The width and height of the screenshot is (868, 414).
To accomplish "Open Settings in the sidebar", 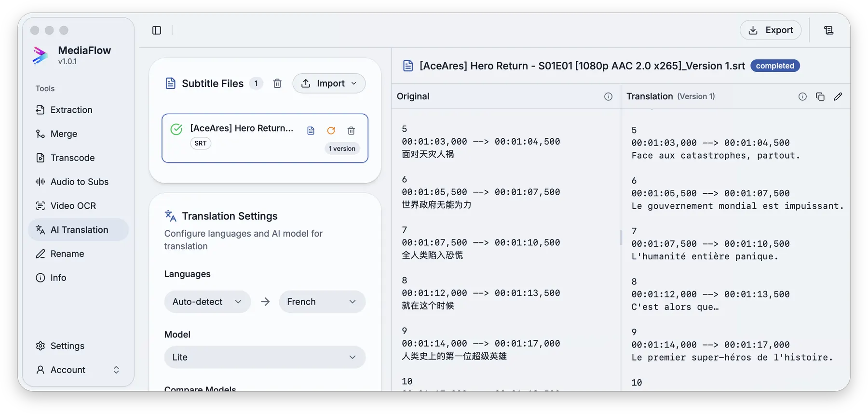I will (78, 346).
